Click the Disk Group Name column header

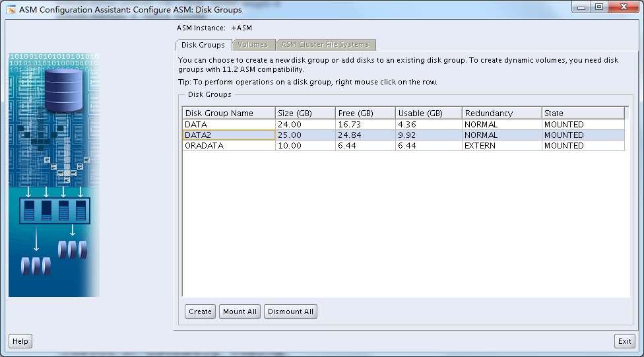229,113
